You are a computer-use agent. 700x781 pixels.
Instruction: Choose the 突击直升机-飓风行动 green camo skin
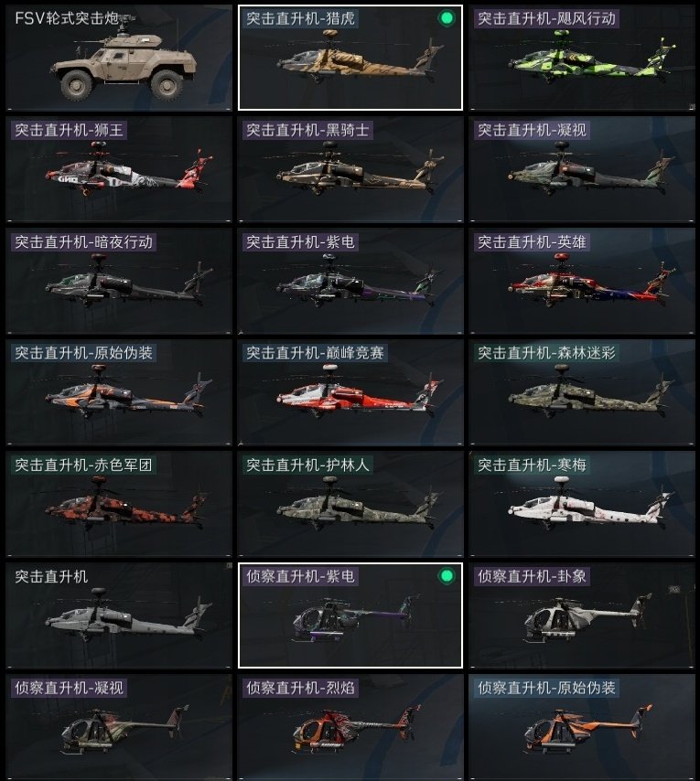pyautogui.click(x=582, y=58)
